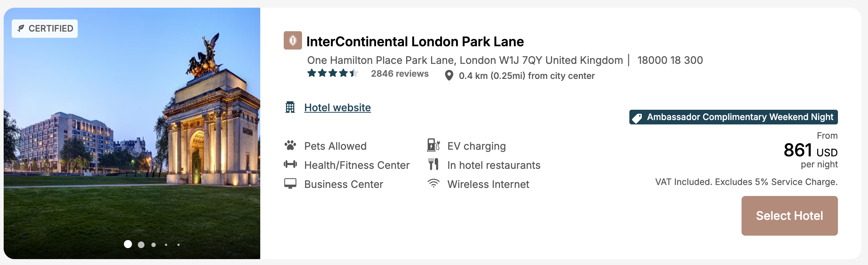Select the Business Center monitor icon
868x265 pixels.
(291, 184)
